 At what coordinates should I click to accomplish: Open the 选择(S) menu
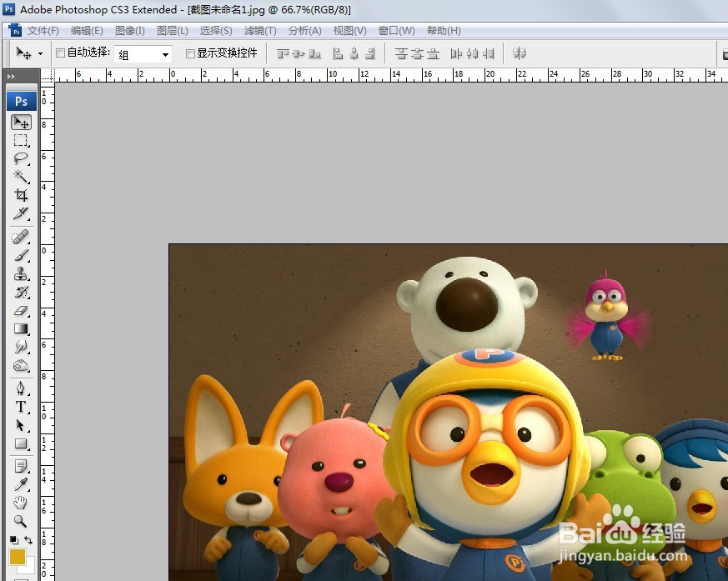[216, 31]
